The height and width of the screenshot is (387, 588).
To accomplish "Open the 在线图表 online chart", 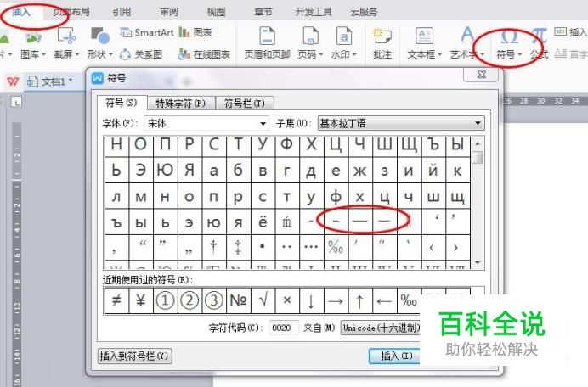I will click(204, 54).
